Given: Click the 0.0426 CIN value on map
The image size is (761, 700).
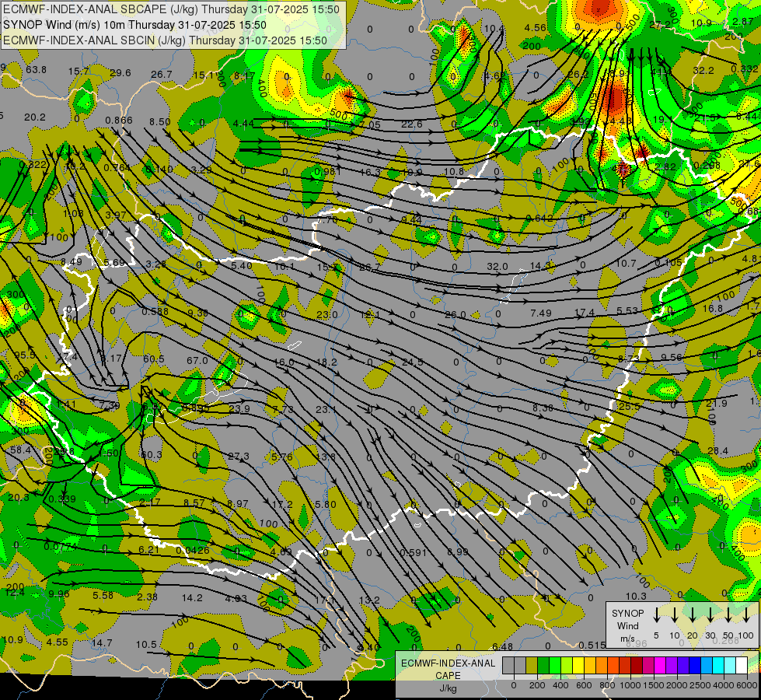Looking at the screenshot, I should point(193,551).
